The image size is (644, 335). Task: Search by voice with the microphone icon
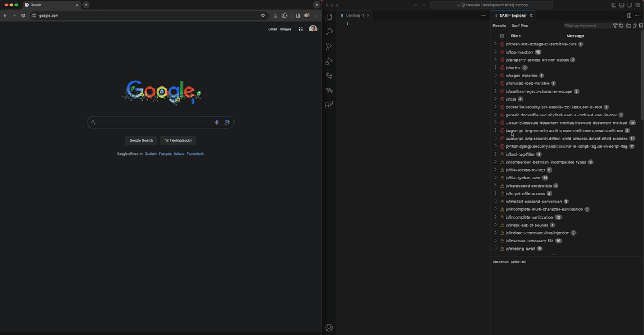[217, 122]
